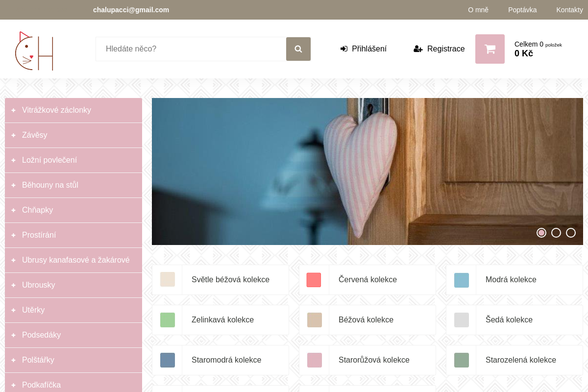The width and height of the screenshot is (588, 392).
Task: Open the Staromodrá kolekce collection
Action: [x=226, y=360]
